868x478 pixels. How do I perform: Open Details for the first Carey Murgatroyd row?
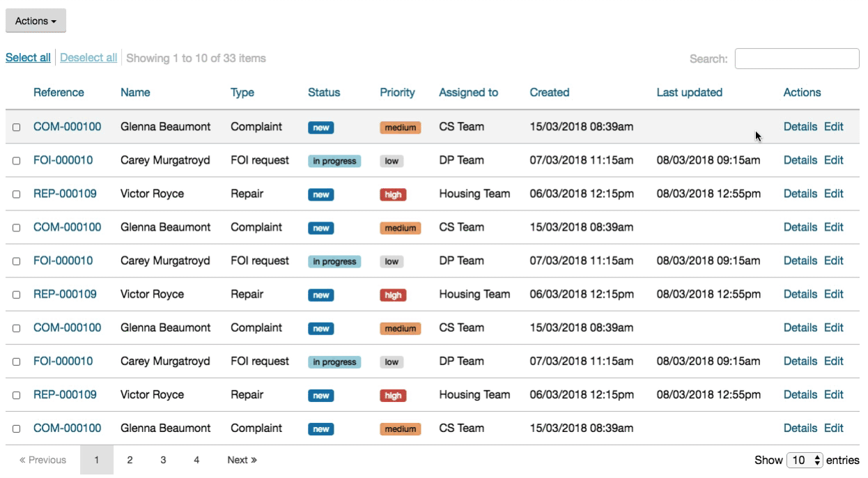coord(800,160)
